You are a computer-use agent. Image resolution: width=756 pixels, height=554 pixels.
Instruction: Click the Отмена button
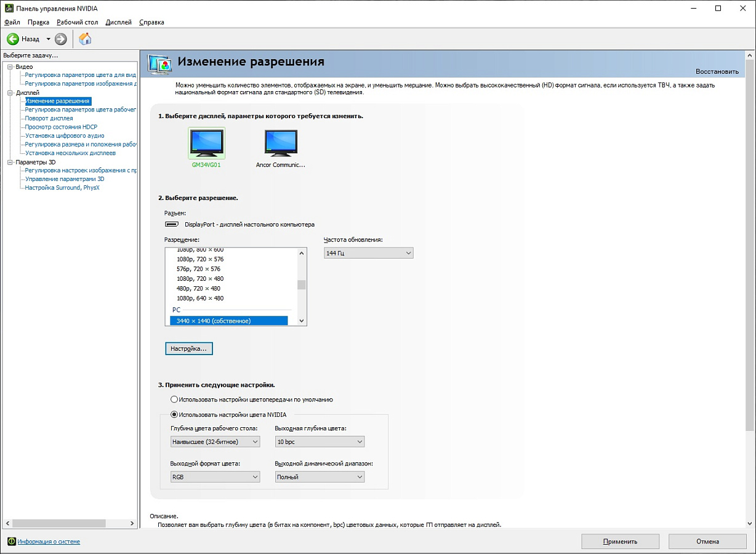click(707, 542)
